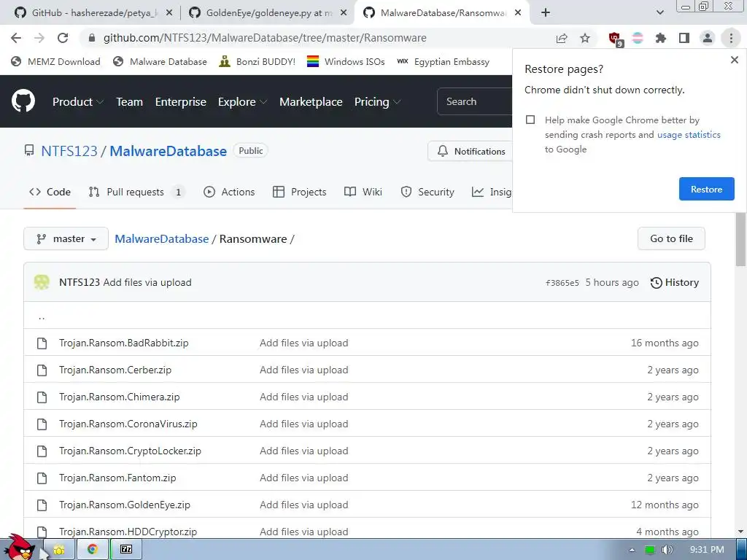Open the Projects tab
This screenshot has height=560, width=747.
pyautogui.click(x=299, y=192)
